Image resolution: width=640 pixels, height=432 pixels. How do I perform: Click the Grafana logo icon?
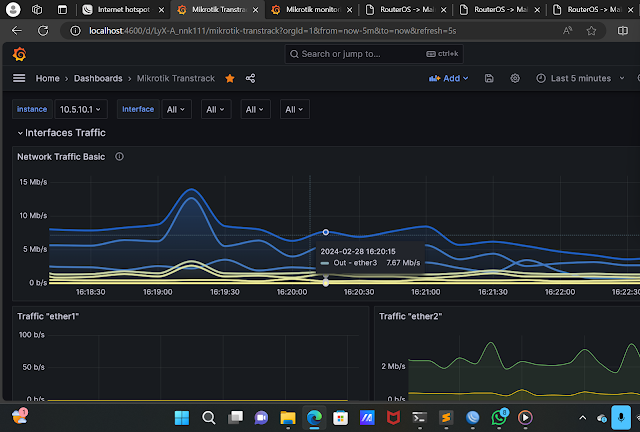coord(19,54)
